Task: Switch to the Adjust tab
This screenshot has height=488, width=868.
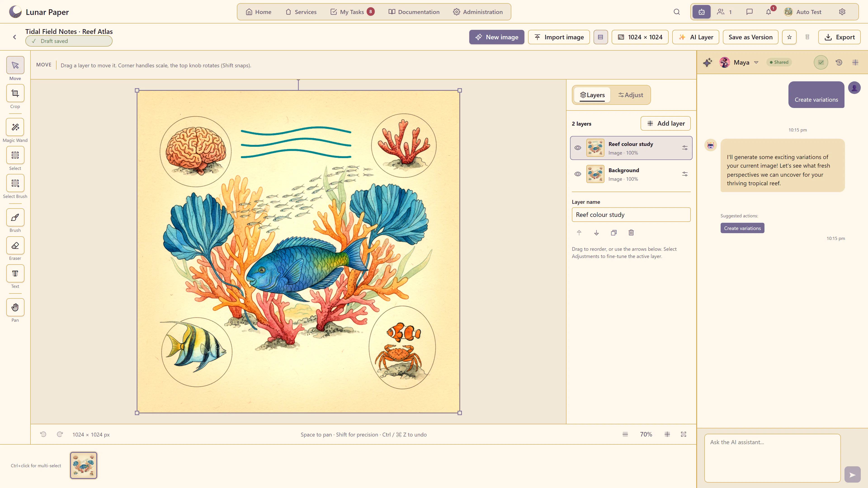Action: coord(630,95)
